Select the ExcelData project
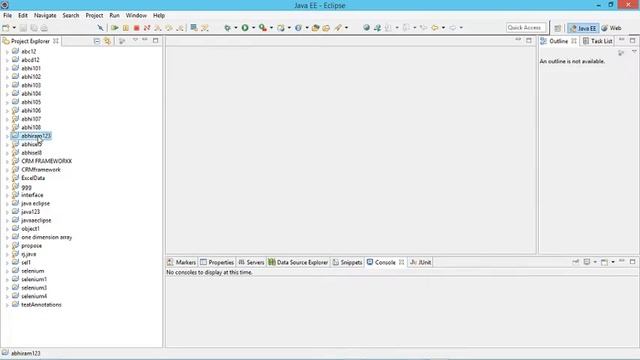Viewport: 640px width, 360px height. [x=33, y=178]
